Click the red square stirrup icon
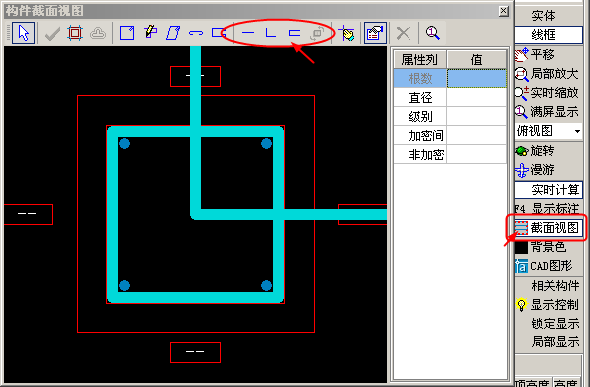590x387 pixels. coord(75,33)
